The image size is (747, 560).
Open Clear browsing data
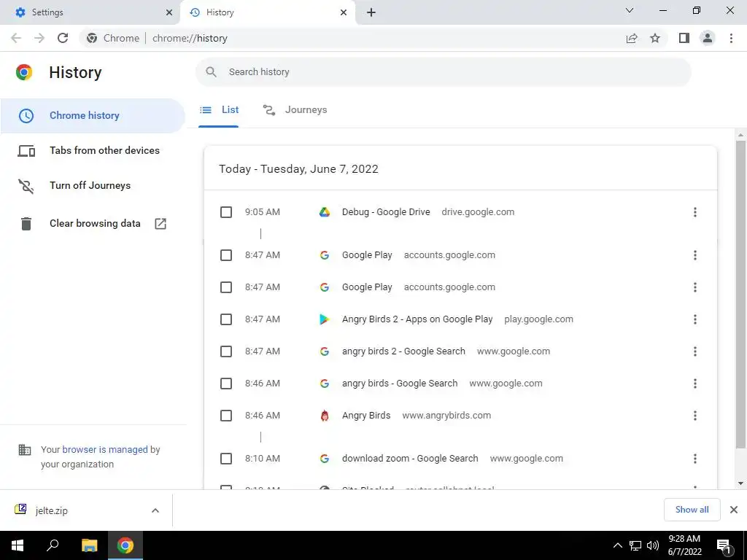(93, 223)
